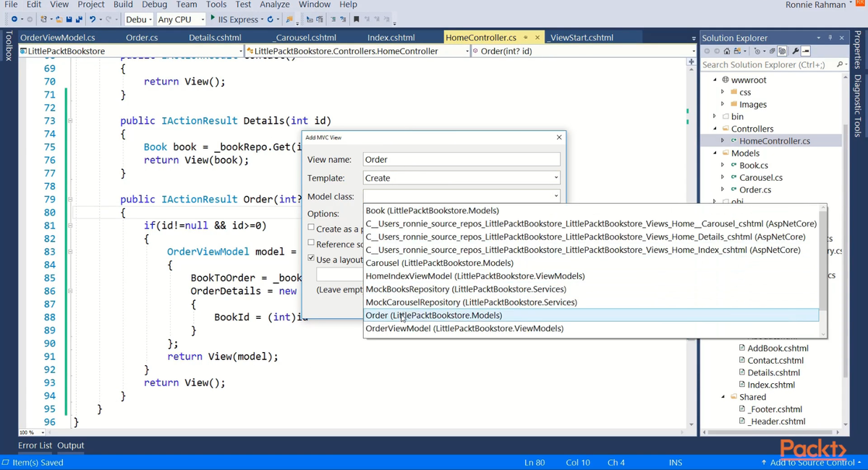Click Add to Source Control in status bar
This screenshot has height=470, width=868.
click(812, 462)
